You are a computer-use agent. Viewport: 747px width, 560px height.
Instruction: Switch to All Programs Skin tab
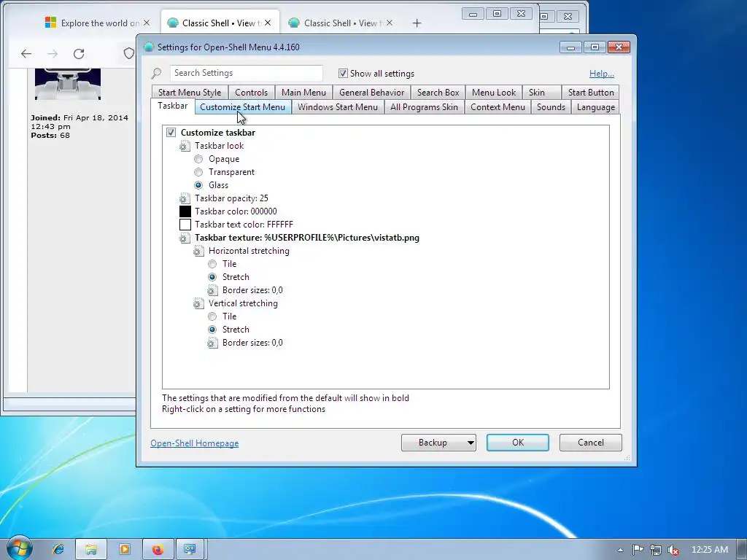tap(424, 107)
